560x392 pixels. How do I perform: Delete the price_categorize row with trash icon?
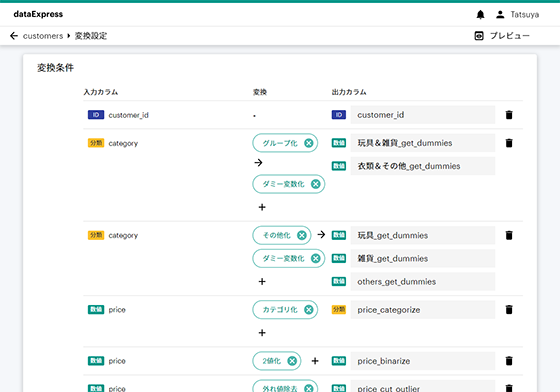pyautogui.click(x=509, y=310)
